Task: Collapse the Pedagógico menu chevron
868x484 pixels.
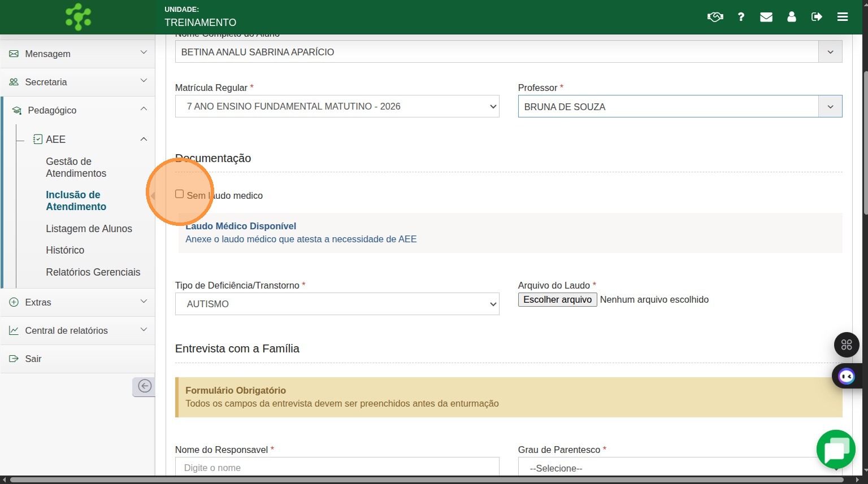Action: 144,109
